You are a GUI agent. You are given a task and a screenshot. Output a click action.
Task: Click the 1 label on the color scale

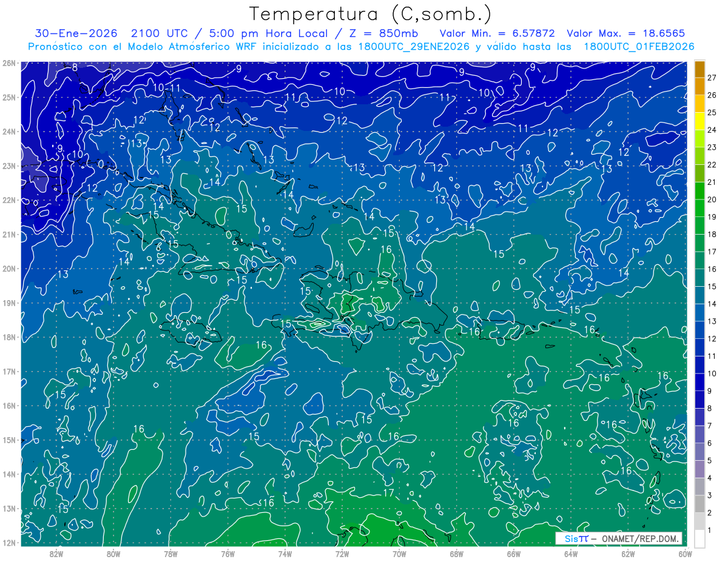pyautogui.click(x=709, y=531)
